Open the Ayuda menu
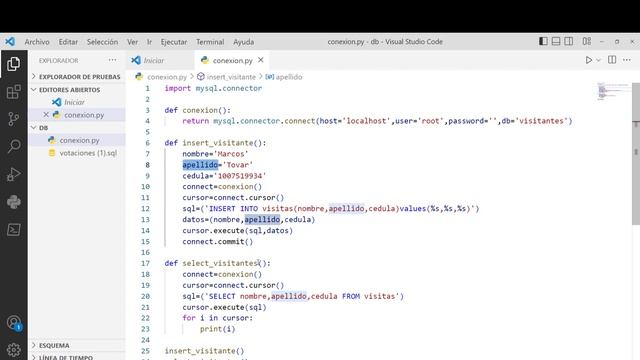The image size is (640, 360). (244, 42)
